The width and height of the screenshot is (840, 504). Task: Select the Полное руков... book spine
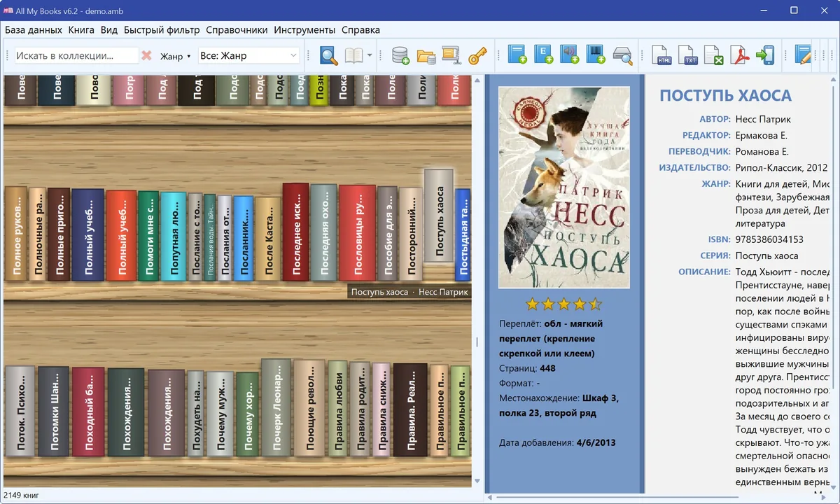[x=15, y=234]
